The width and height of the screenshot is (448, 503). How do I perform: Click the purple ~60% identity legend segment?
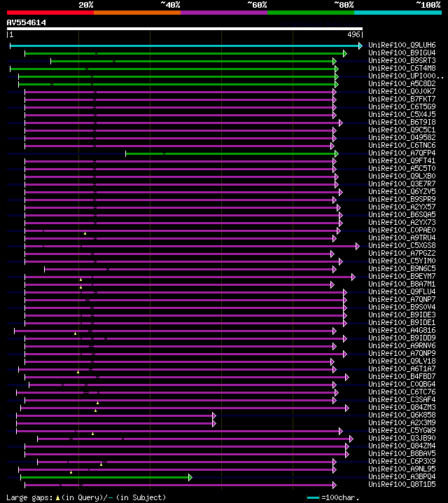(x=224, y=13)
